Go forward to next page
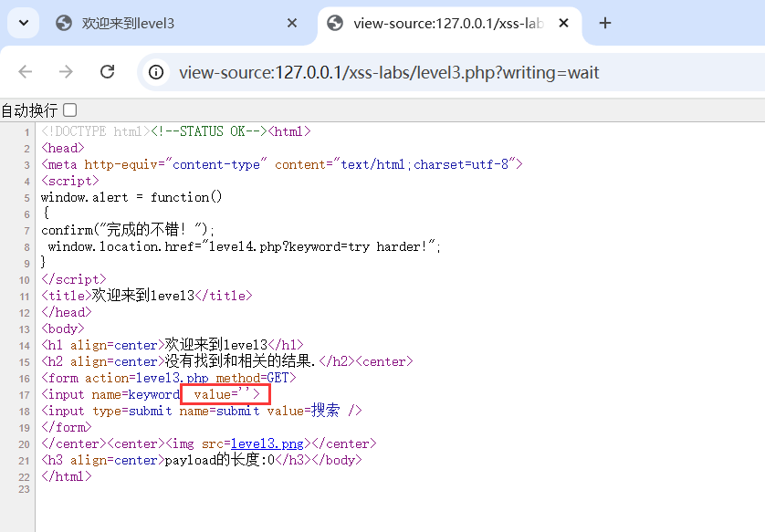The image size is (765, 532). click(x=66, y=72)
